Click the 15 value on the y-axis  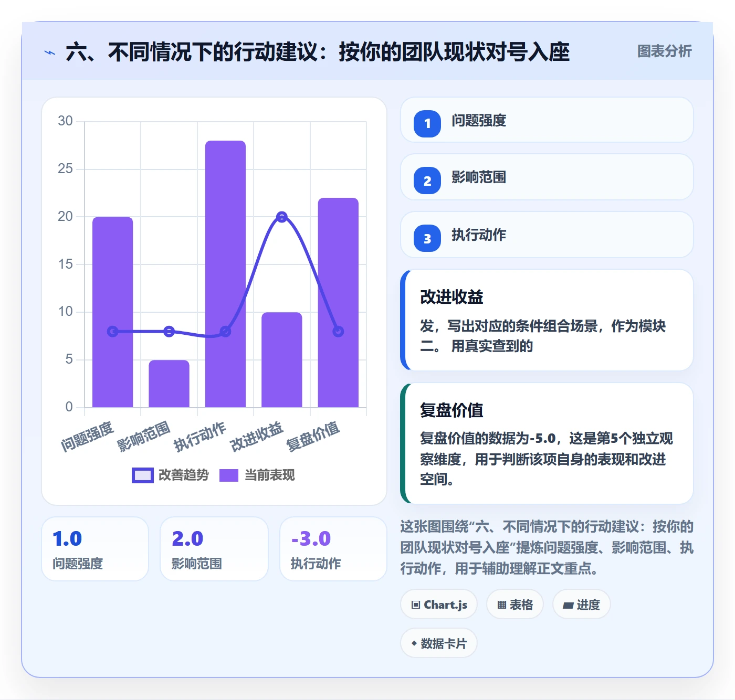tap(65, 264)
